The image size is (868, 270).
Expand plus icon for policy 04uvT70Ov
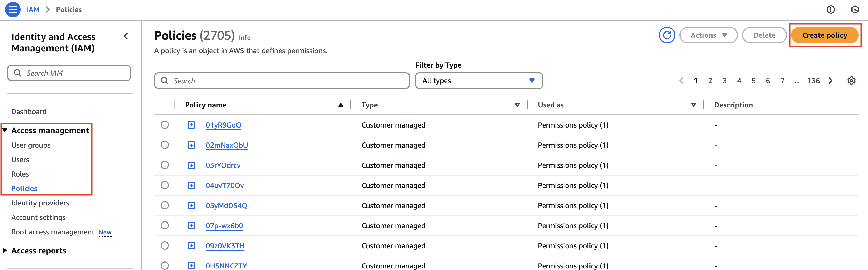[x=191, y=185]
